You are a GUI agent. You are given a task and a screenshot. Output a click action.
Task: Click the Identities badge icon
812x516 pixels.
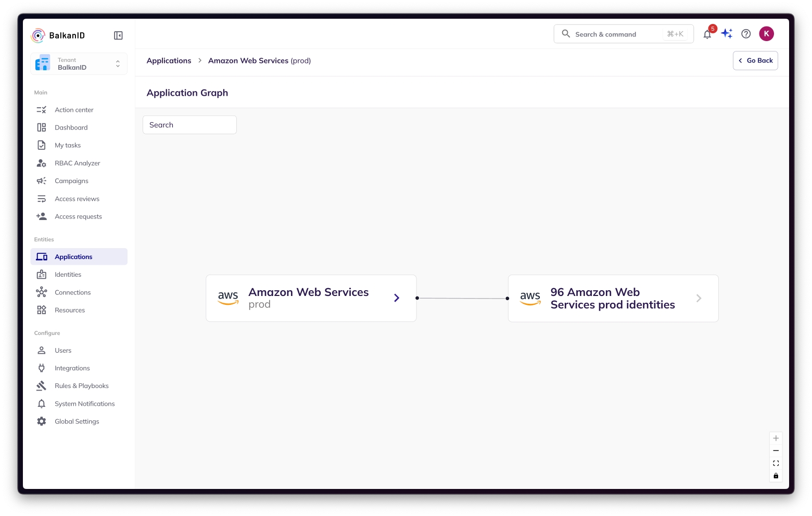coord(42,275)
